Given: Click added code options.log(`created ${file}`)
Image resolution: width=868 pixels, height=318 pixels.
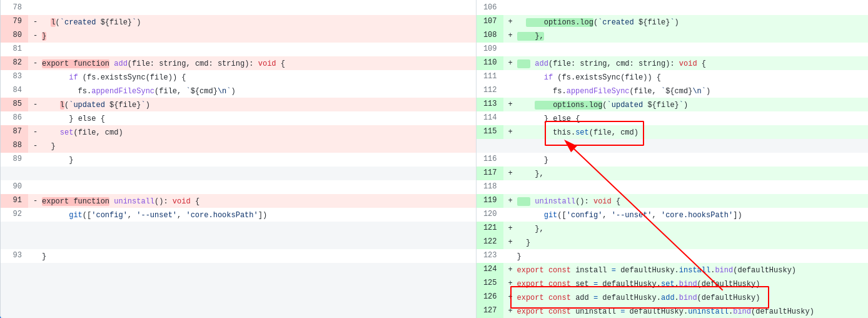Looking at the screenshot, I should 611,23.
